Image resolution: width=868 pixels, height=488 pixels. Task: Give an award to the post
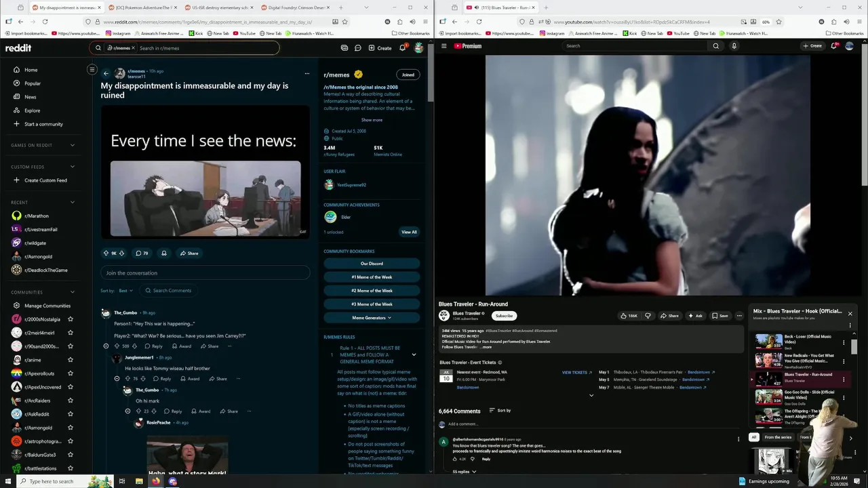tap(163, 253)
